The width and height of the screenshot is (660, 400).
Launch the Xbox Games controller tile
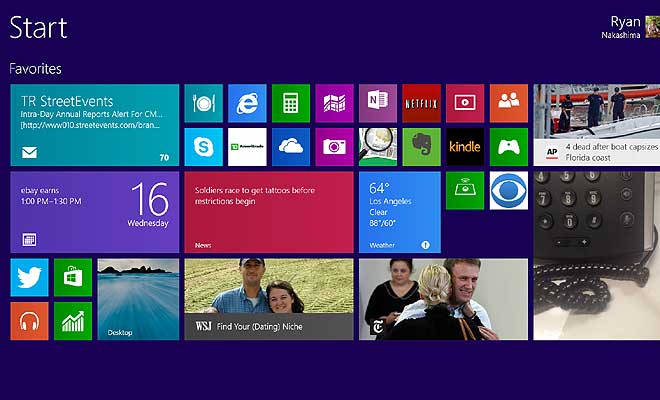point(509,147)
